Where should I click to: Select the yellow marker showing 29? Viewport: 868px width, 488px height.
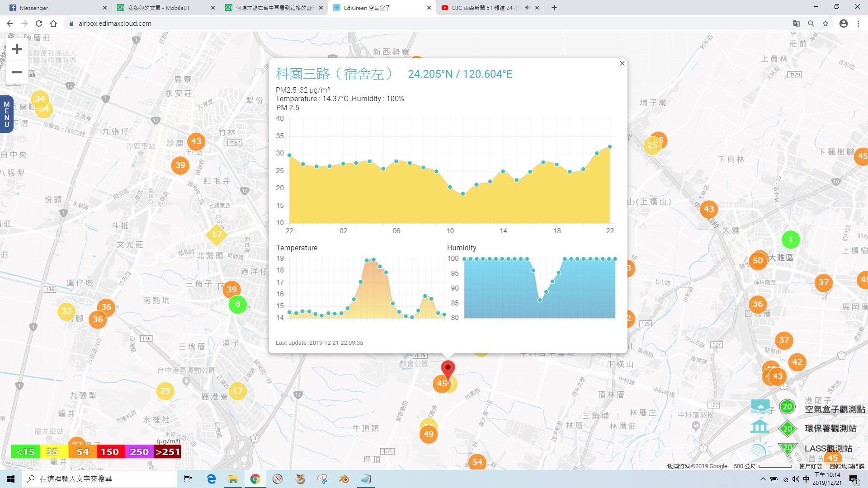tap(165, 390)
